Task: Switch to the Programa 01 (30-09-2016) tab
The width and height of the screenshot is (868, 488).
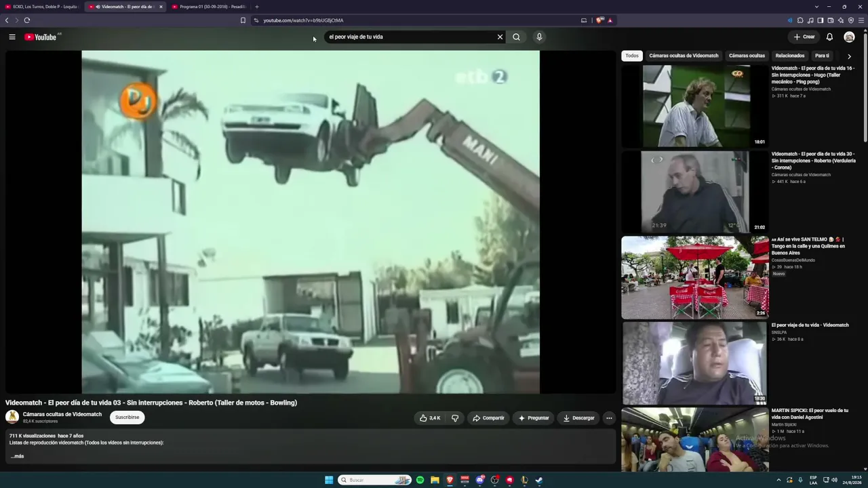Action: point(209,7)
